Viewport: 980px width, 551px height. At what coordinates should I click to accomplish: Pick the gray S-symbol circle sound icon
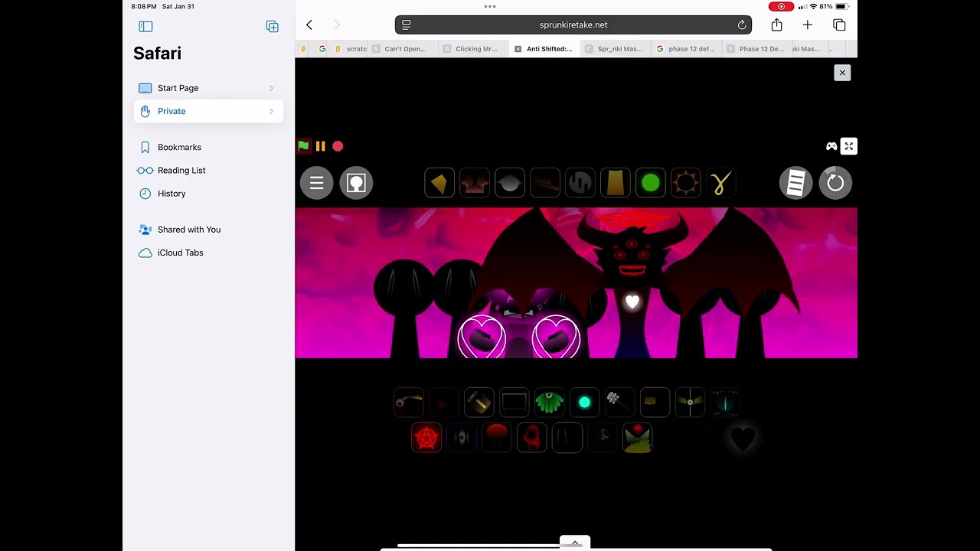[580, 184]
